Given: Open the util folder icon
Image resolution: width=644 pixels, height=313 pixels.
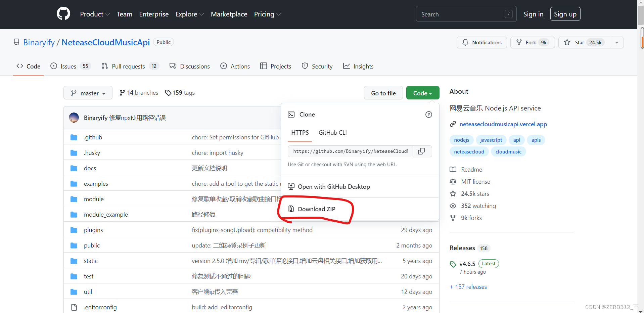Looking at the screenshot, I should pyautogui.click(x=74, y=292).
